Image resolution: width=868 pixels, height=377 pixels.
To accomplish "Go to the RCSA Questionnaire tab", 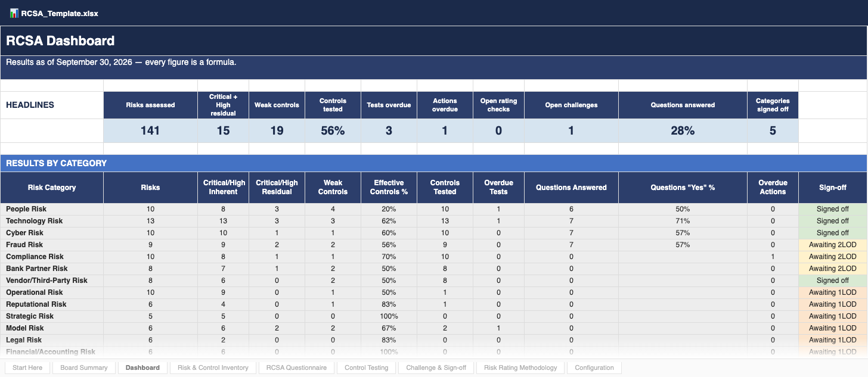I will point(296,367).
